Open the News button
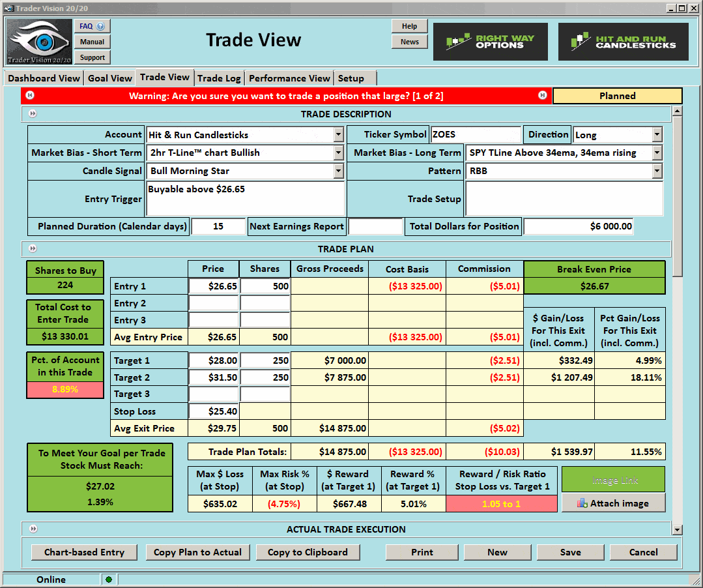 tap(409, 42)
